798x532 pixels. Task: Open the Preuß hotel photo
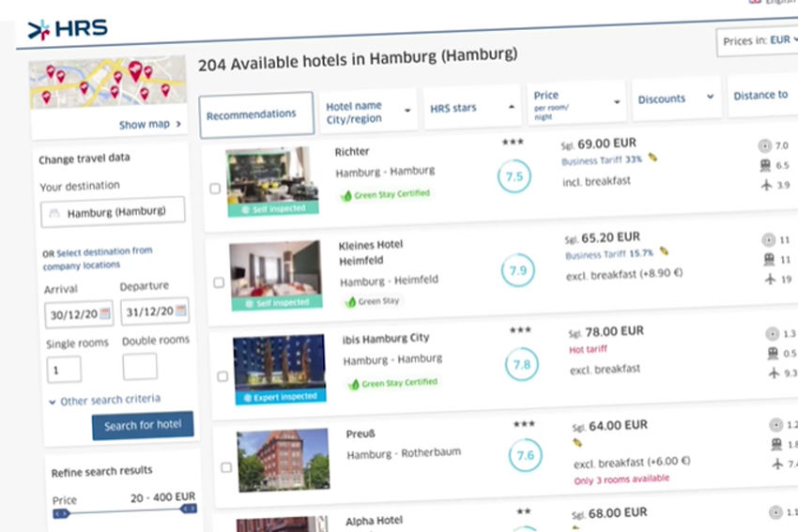tap(284, 460)
